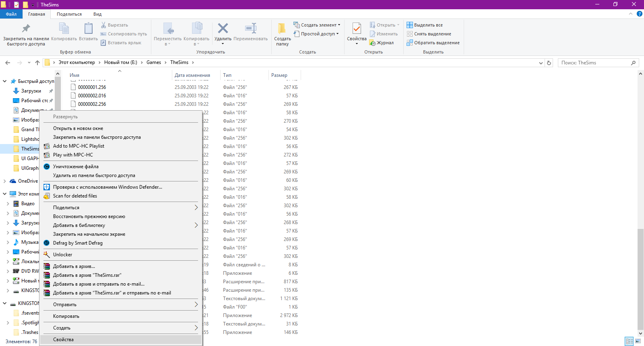Click the Copy To ribbon icon
Screen dimensions: 644x346
click(x=197, y=28)
